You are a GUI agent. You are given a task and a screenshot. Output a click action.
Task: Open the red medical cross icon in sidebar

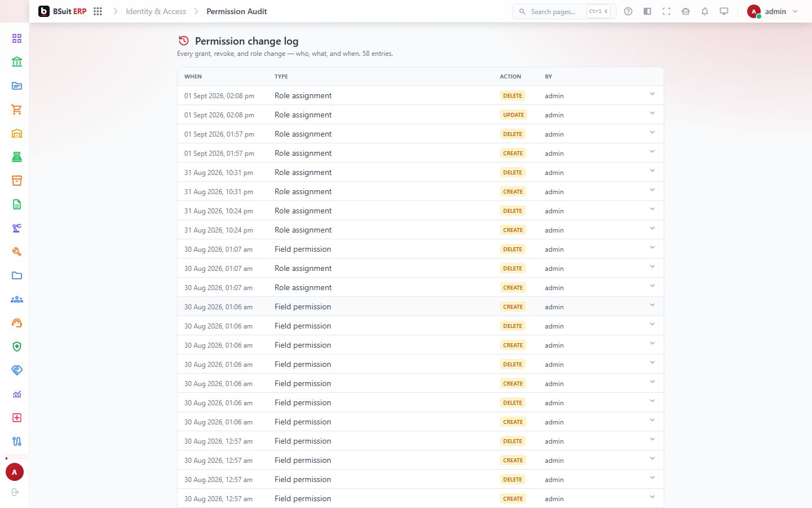click(x=17, y=418)
